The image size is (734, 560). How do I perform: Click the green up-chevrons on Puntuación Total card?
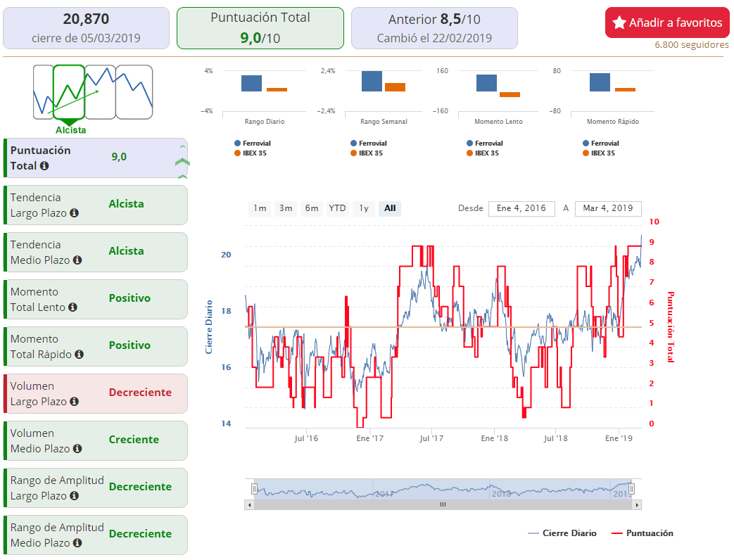(182, 162)
